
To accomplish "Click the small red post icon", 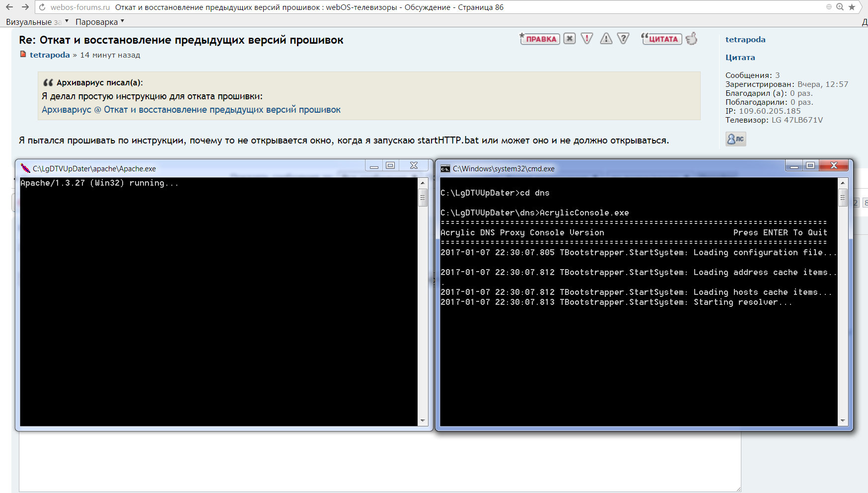I will (x=23, y=55).
